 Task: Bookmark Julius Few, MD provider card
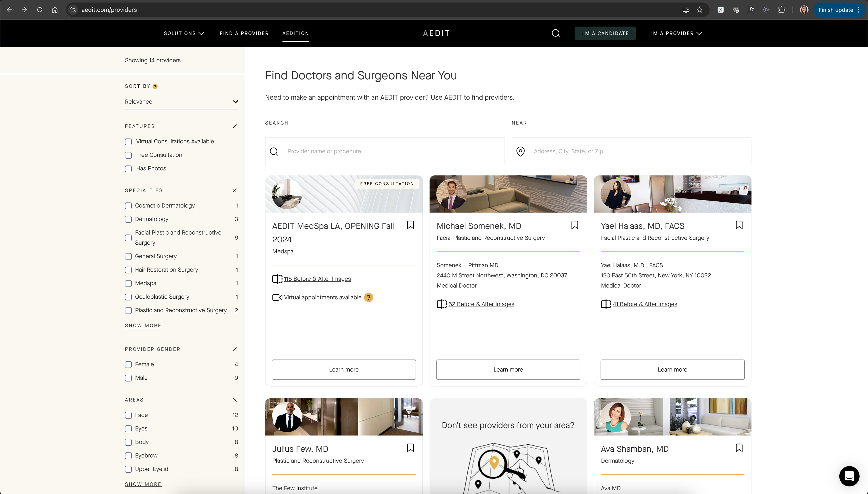410,448
